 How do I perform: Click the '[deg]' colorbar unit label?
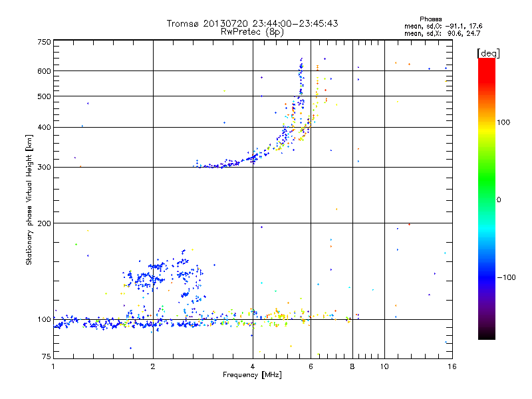pyautogui.click(x=488, y=53)
